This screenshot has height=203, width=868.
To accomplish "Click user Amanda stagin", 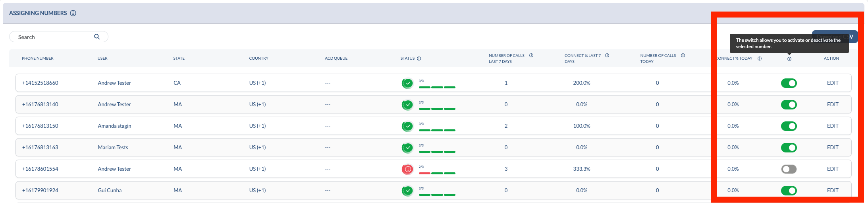I will [x=114, y=126].
